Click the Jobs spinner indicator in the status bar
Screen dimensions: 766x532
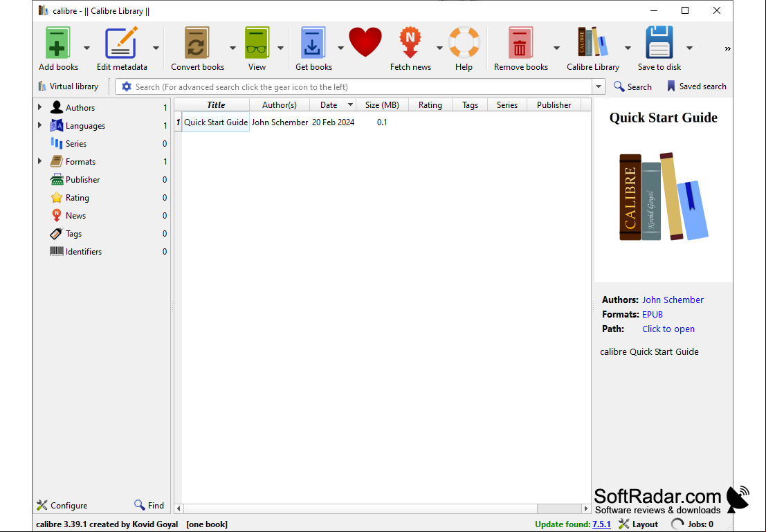pos(677,524)
